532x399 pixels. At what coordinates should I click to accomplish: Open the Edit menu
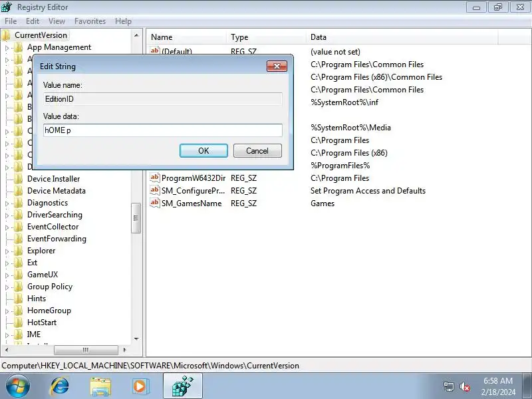click(x=33, y=21)
